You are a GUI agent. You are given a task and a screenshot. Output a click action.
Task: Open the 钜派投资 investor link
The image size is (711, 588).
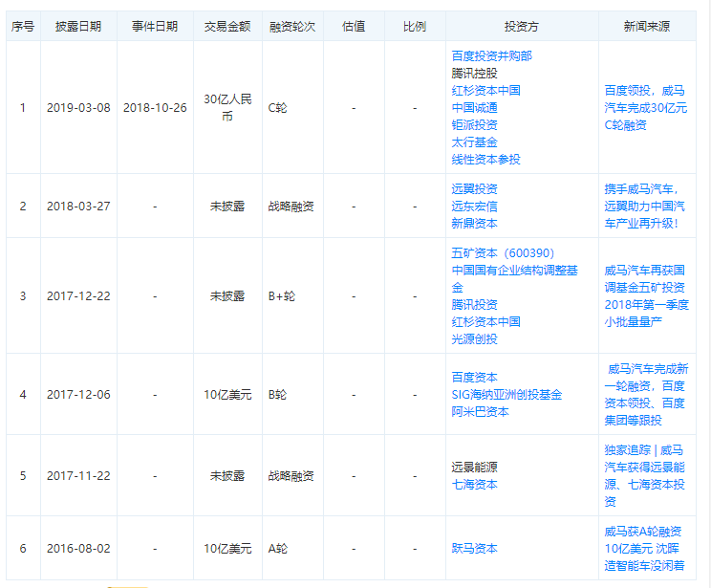(474, 124)
